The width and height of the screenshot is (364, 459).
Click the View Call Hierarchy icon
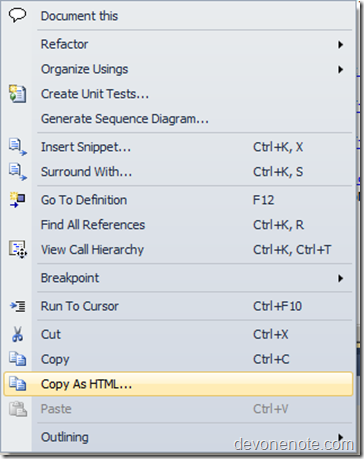[18, 249]
